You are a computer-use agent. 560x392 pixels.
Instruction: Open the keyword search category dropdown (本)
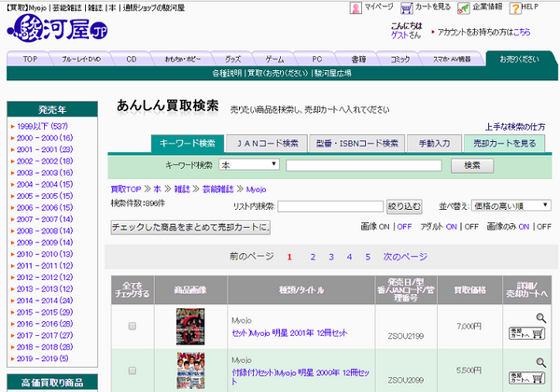click(x=249, y=164)
